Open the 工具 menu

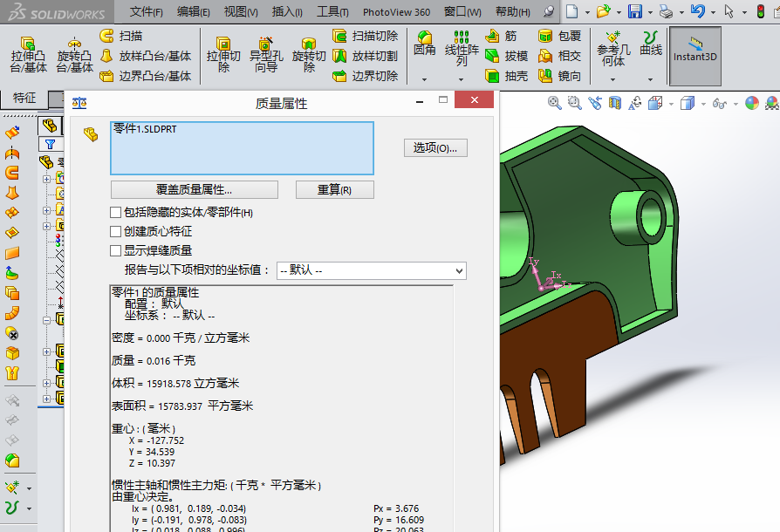[332, 12]
